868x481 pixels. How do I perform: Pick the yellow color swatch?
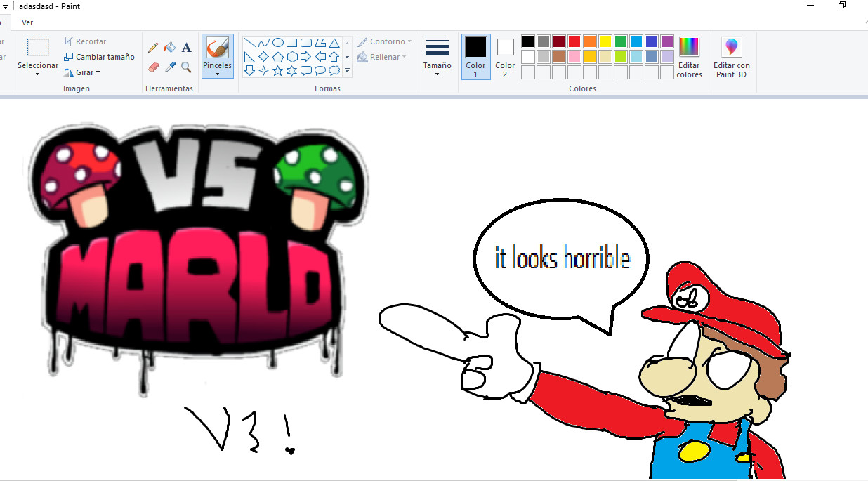(x=605, y=41)
